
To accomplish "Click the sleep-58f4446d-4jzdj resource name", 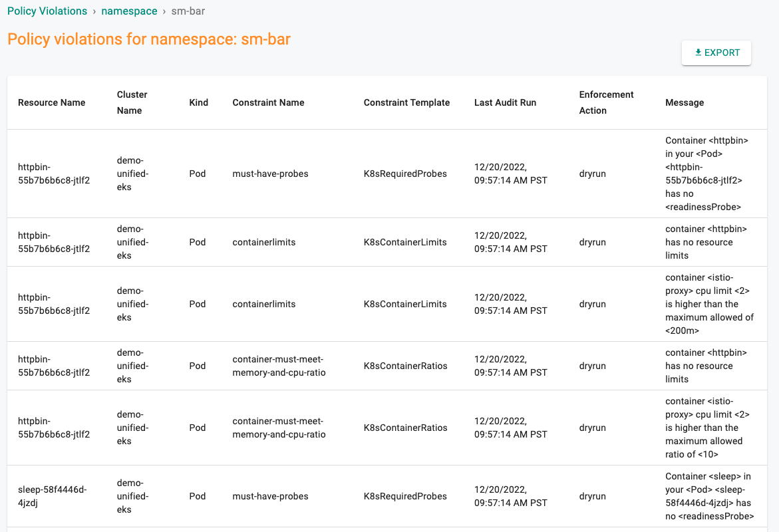I will click(52, 495).
